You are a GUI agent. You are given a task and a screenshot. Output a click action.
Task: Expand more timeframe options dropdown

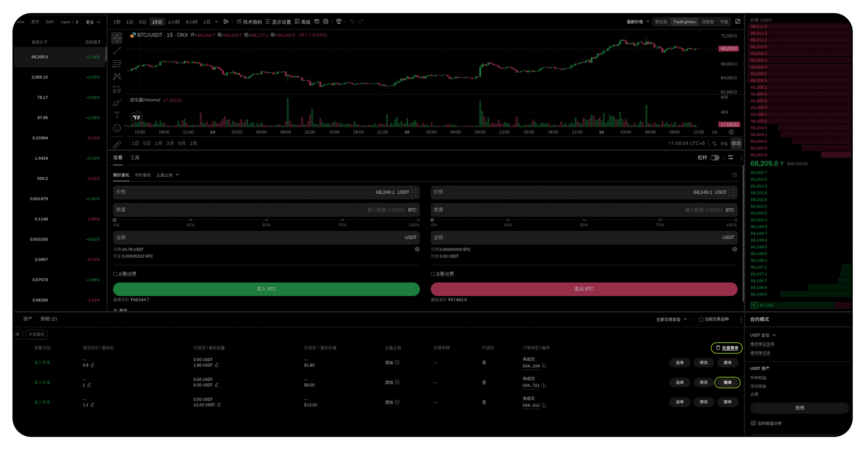(216, 22)
